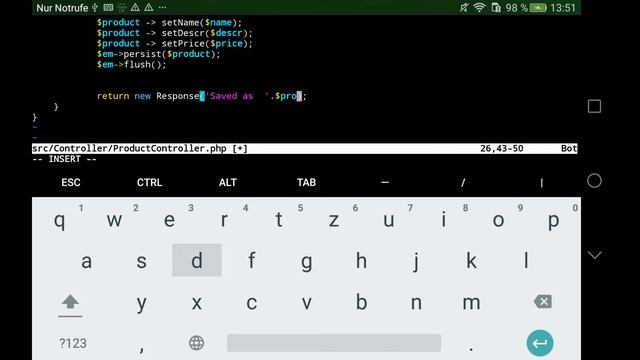The width and height of the screenshot is (640, 360).
Task: Switch to the ?123 symbols keyboard
Action: click(x=73, y=343)
